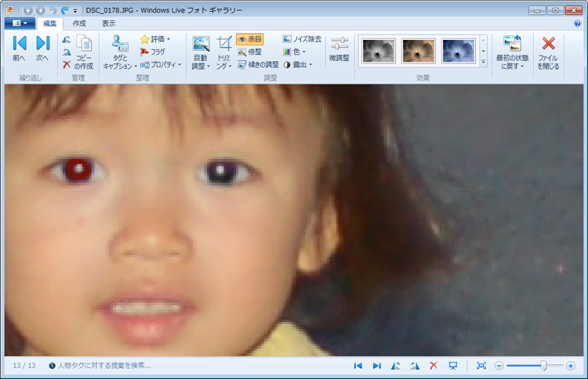Viewport: 588px width, 379px height.
Task: Close file with ファイルを閉じる
Action: (548, 52)
